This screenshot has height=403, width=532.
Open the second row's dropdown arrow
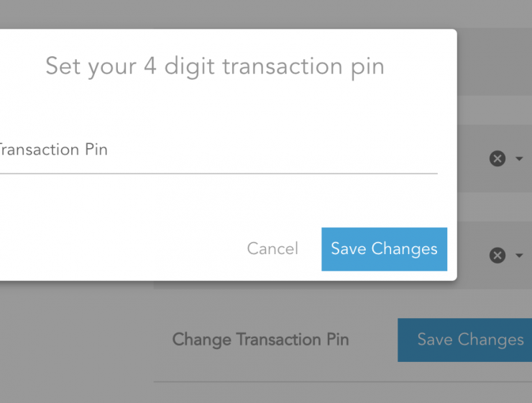pos(519,255)
